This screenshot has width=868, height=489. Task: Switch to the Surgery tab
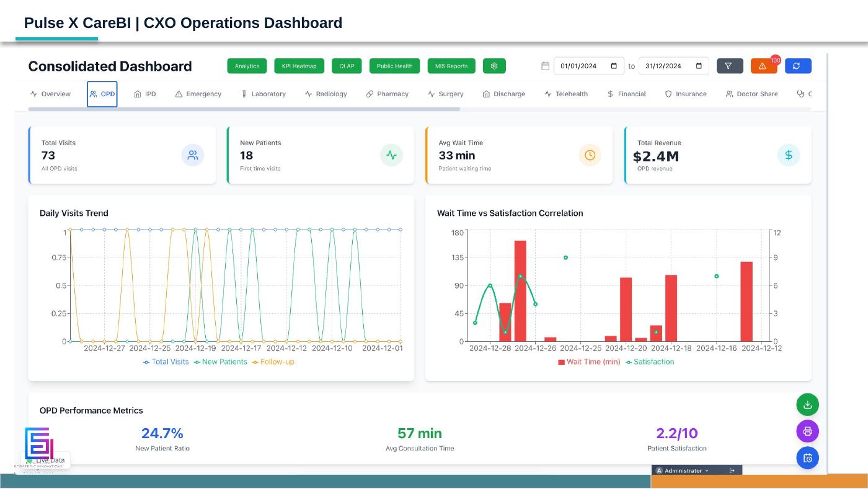445,94
